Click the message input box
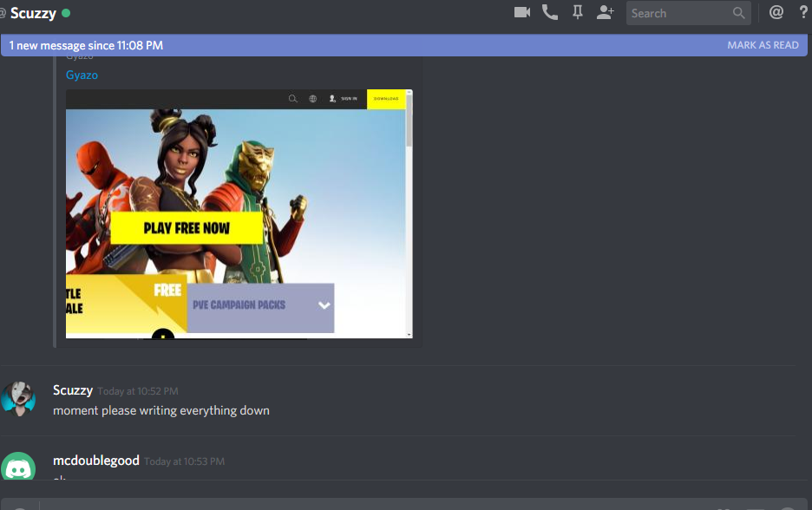812x510 pixels. (404, 504)
